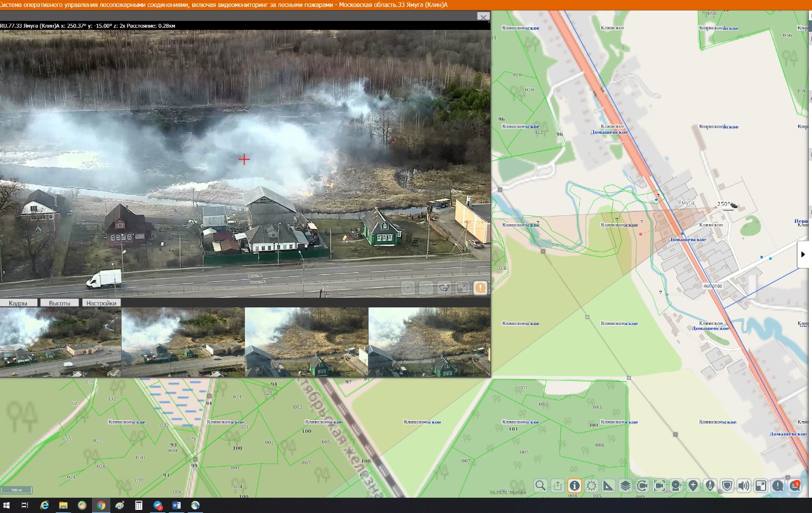The width and height of the screenshot is (812, 513).
Task: Expand the side panel arrow on right edge
Action: tap(803, 255)
